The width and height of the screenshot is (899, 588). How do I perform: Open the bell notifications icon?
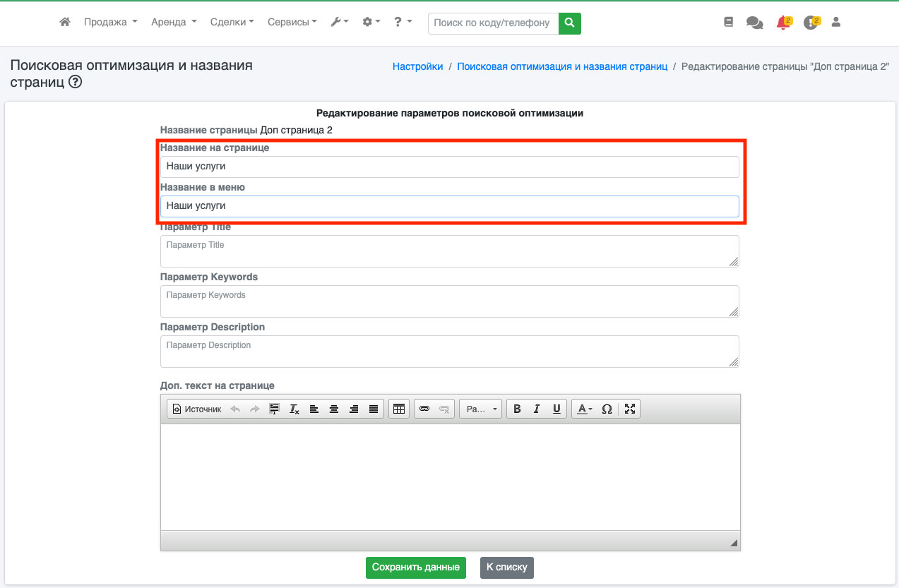click(x=782, y=23)
